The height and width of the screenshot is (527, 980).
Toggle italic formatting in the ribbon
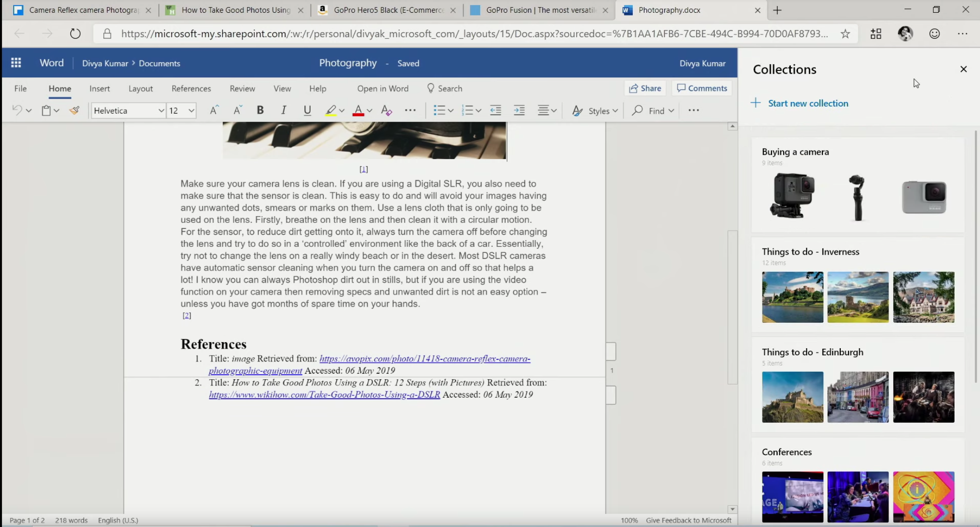pyautogui.click(x=283, y=110)
